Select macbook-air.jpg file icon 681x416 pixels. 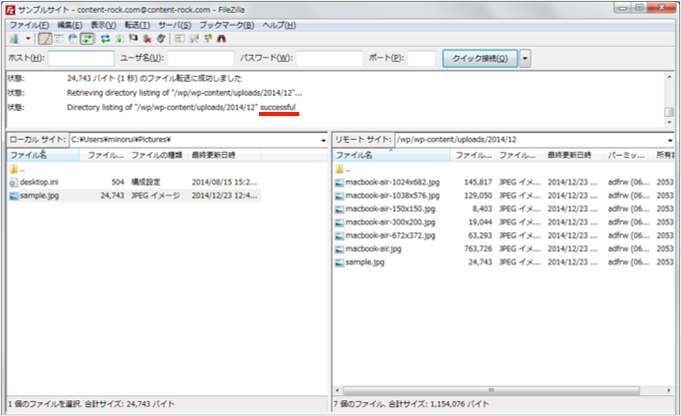click(340, 249)
